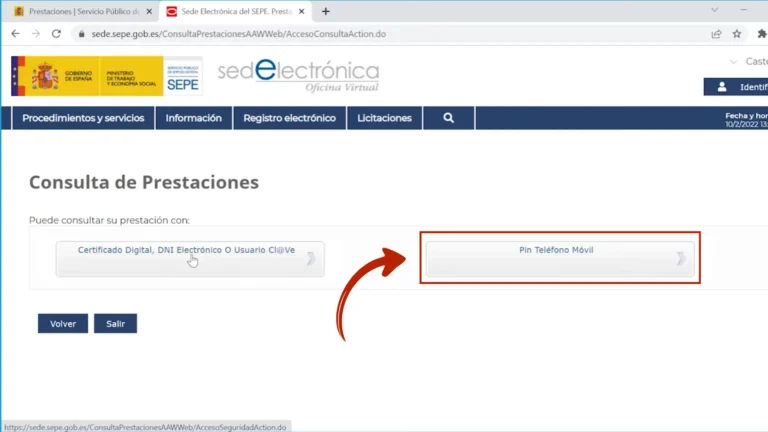768x432 pixels.
Task: Open the tab search chevron in title bar
Action: point(715,10)
